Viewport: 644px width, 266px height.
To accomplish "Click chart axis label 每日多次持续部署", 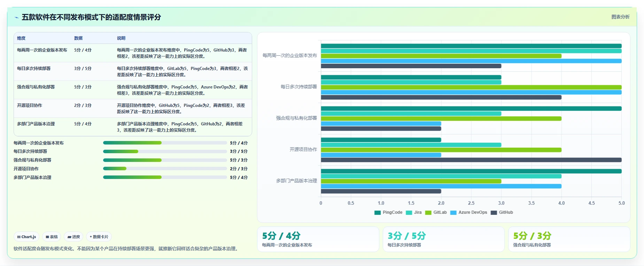I will tap(299, 87).
